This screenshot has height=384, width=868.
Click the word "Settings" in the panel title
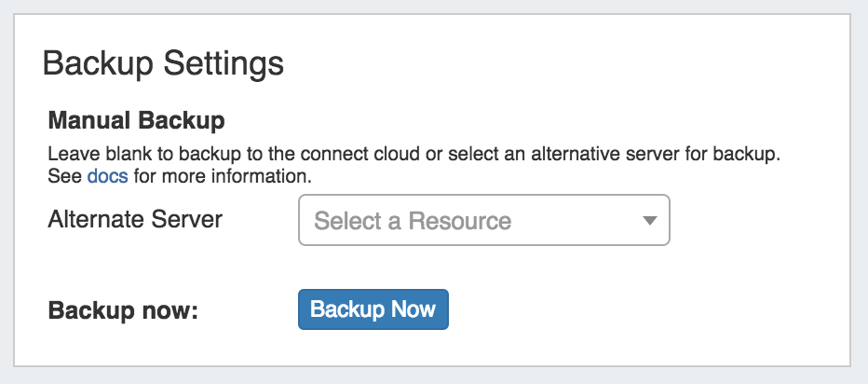pyautogui.click(x=224, y=64)
